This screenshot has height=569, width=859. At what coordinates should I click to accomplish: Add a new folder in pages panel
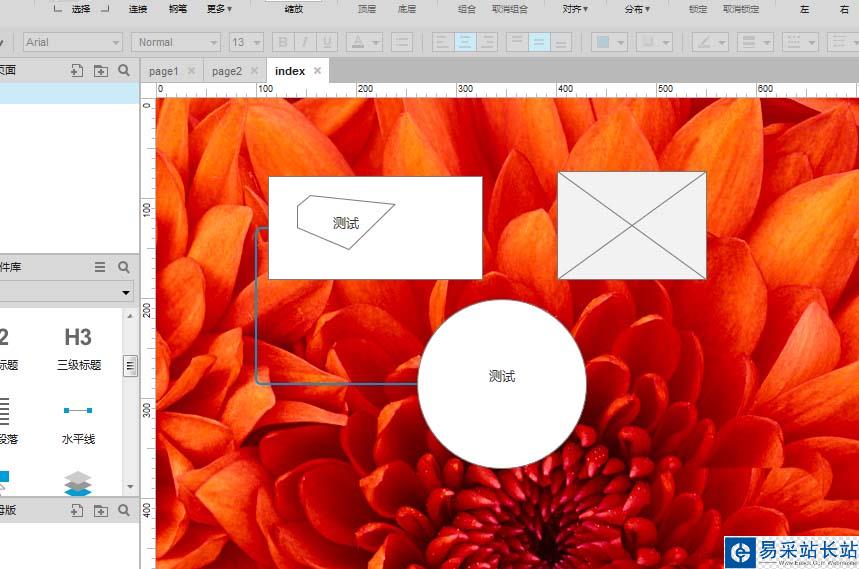click(101, 70)
